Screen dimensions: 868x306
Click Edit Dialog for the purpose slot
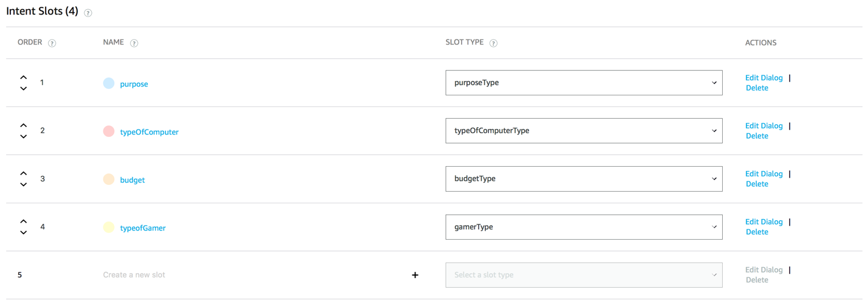click(x=764, y=78)
